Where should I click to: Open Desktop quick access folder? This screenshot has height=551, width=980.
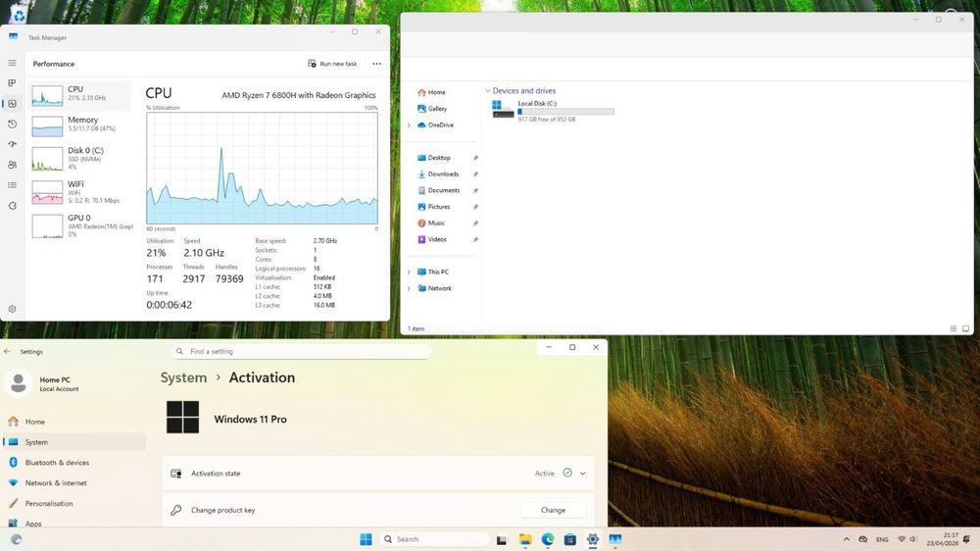(434, 158)
